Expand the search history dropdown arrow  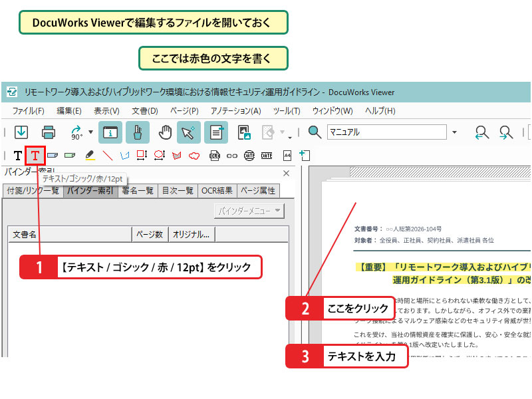[454, 132]
